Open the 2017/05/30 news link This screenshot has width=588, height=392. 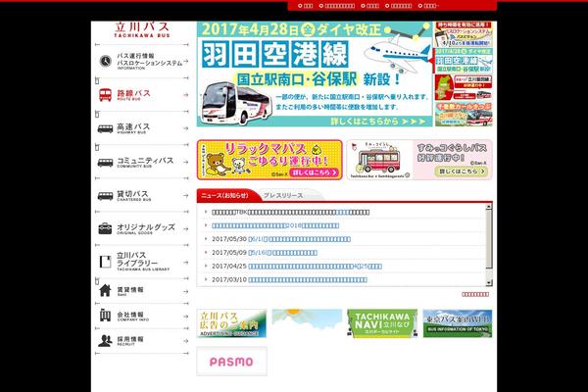[x=300, y=239]
